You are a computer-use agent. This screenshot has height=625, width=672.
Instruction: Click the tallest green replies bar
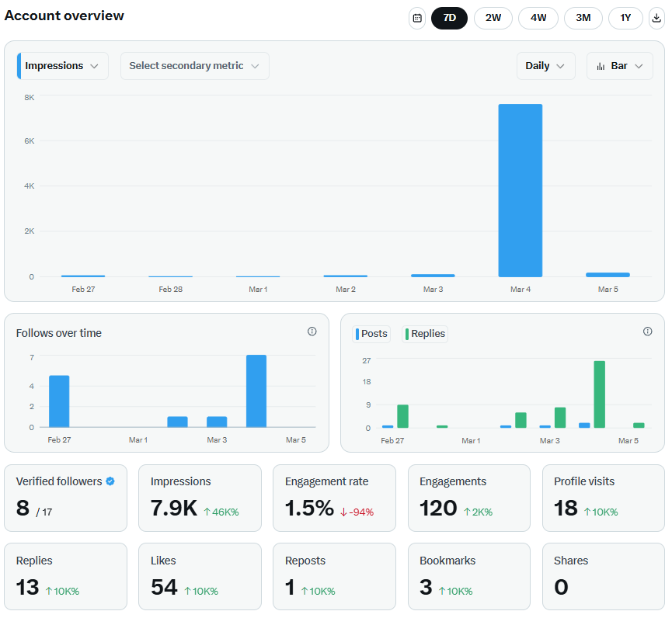[x=600, y=394]
